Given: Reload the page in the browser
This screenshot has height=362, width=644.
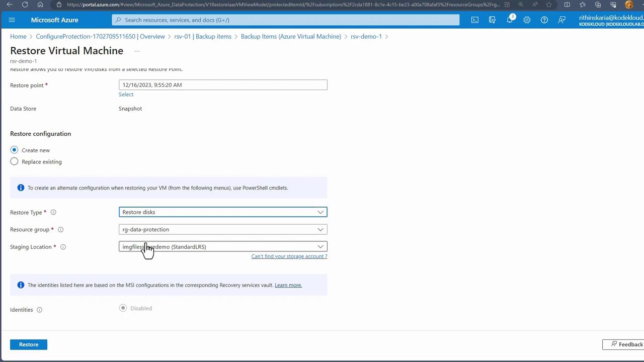Looking at the screenshot, I should coord(25,5).
